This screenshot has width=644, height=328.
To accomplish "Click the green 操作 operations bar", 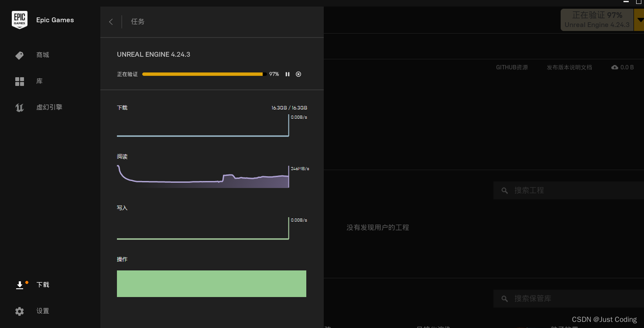I will tap(212, 284).
